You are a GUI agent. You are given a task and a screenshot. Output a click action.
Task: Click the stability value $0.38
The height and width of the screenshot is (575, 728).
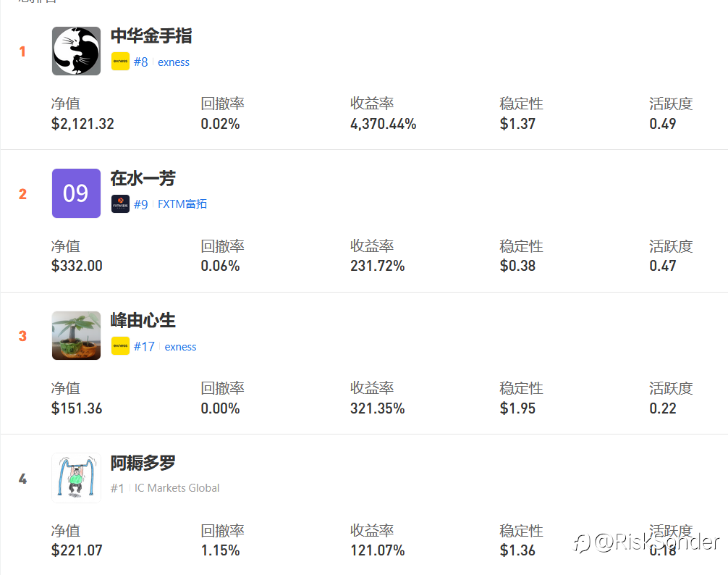point(517,266)
